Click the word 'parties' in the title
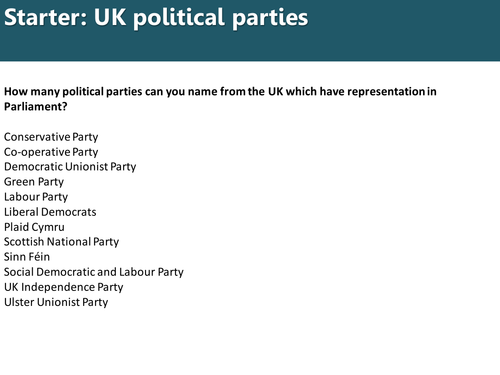Image resolution: width=500 pixels, height=375 pixels. (270, 18)
